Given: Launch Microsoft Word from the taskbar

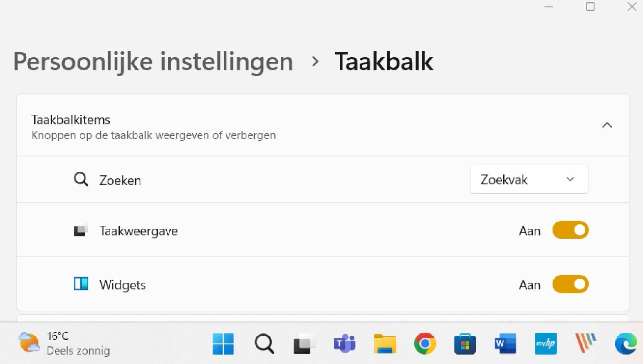Looking at the screenshot, I should click(x=505, y=343).
